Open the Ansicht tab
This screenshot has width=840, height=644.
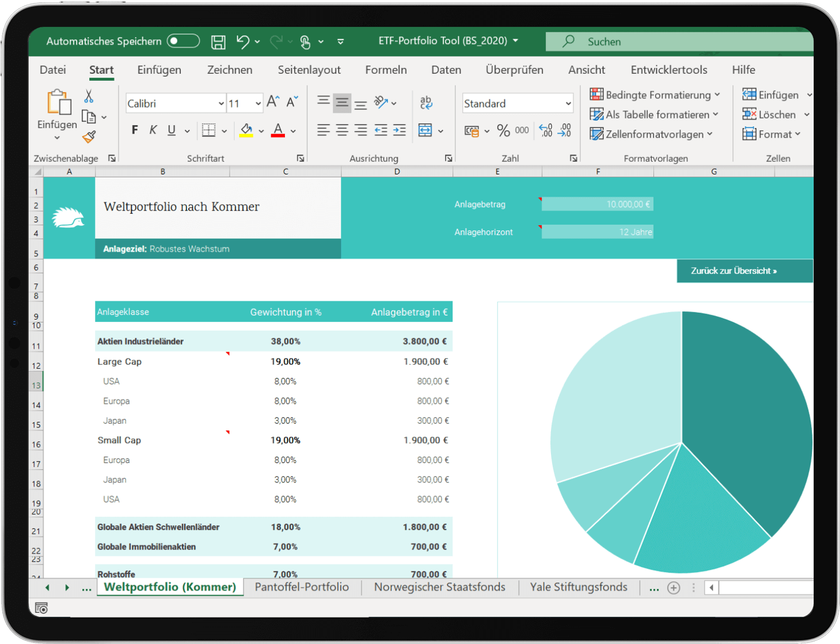pyautogui.click(x=587, y=70)
